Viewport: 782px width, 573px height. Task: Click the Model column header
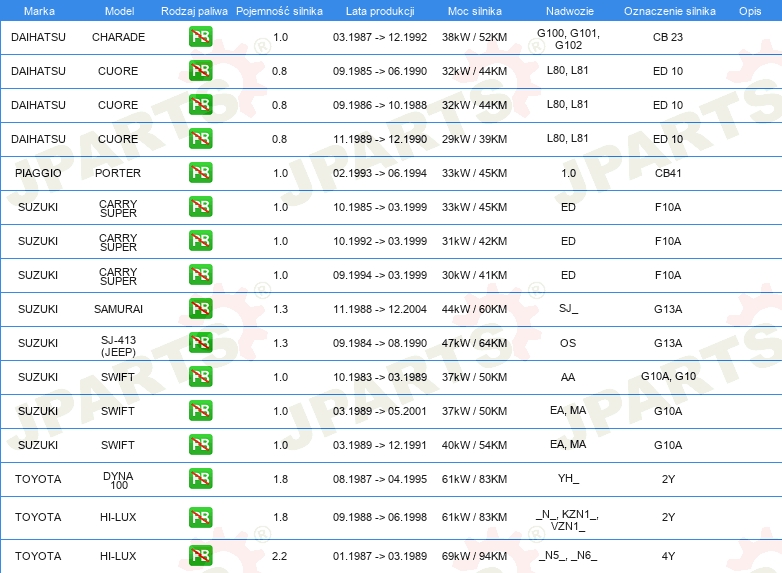[x=119, y=11]
